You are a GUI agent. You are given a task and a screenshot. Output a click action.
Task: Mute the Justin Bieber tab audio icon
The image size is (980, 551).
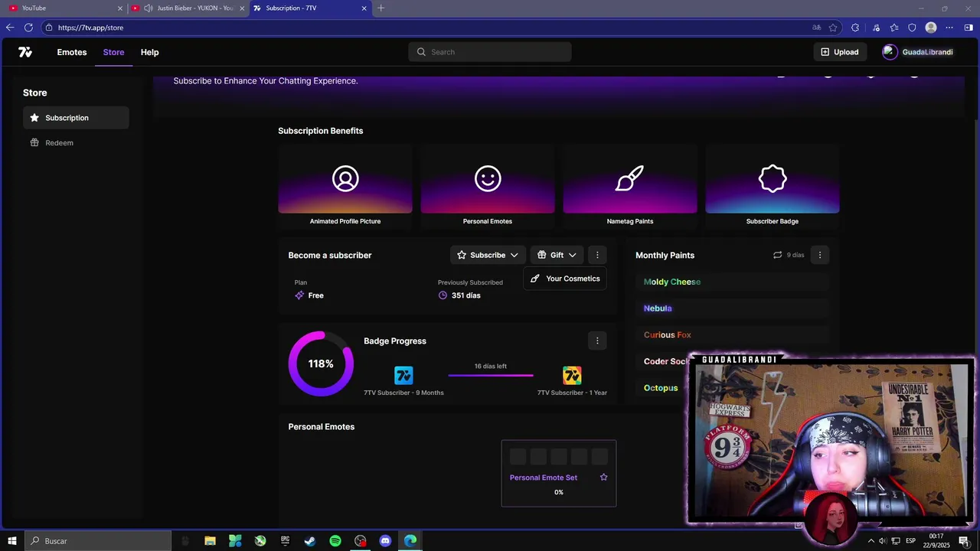click(x=149, y=8)
